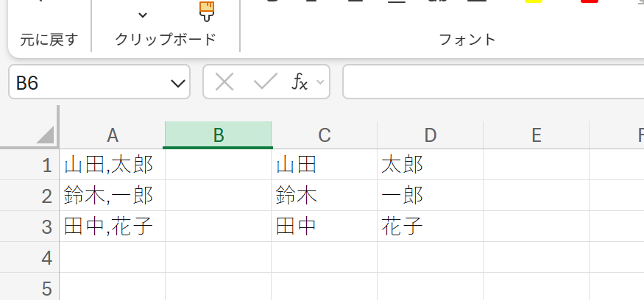Click inside the formula bar input
644x300 pixels.
493,82
